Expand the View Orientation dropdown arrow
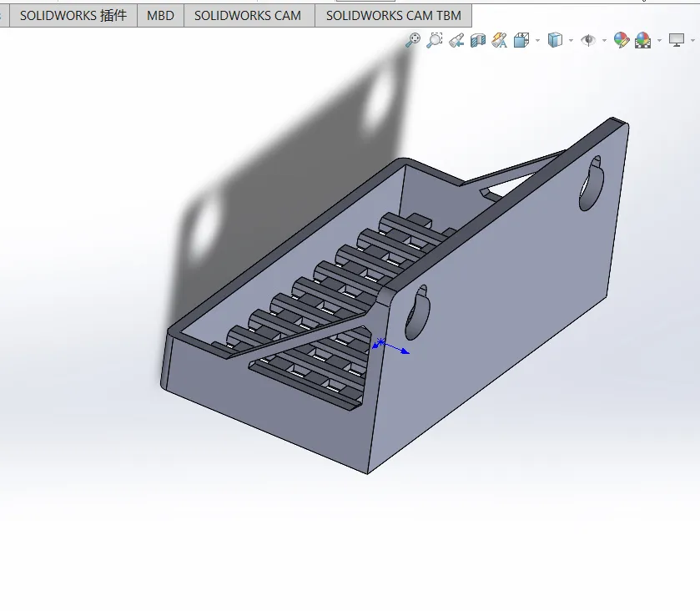This screenshot has width=700, height=611. (x=537, y=41)
